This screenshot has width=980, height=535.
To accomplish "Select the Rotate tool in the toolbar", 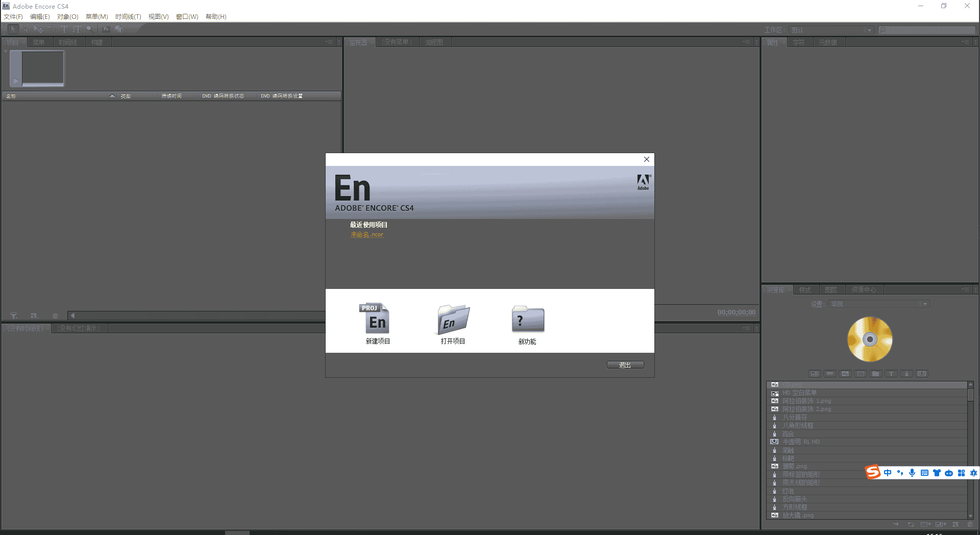I will coord(51,29).
